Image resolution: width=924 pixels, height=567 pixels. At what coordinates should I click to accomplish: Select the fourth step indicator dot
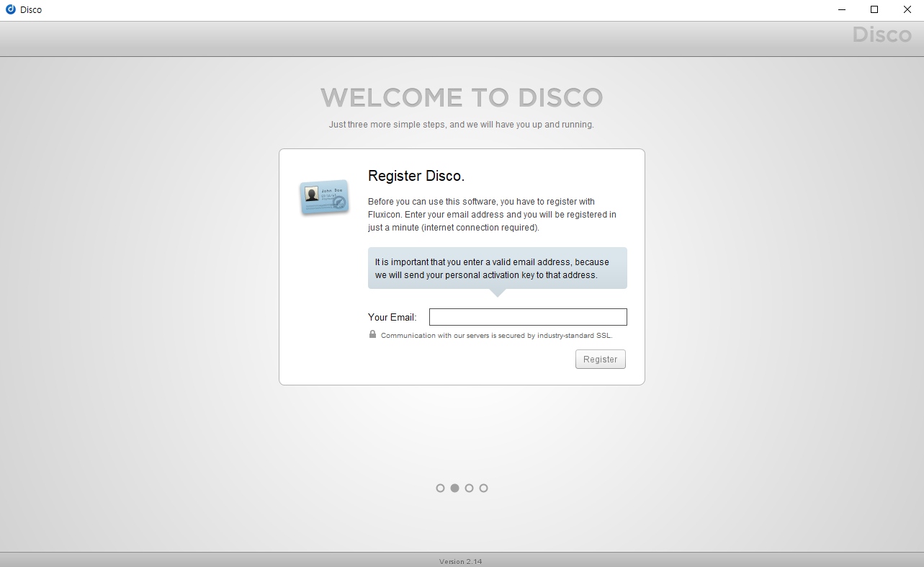click(484, 488)
